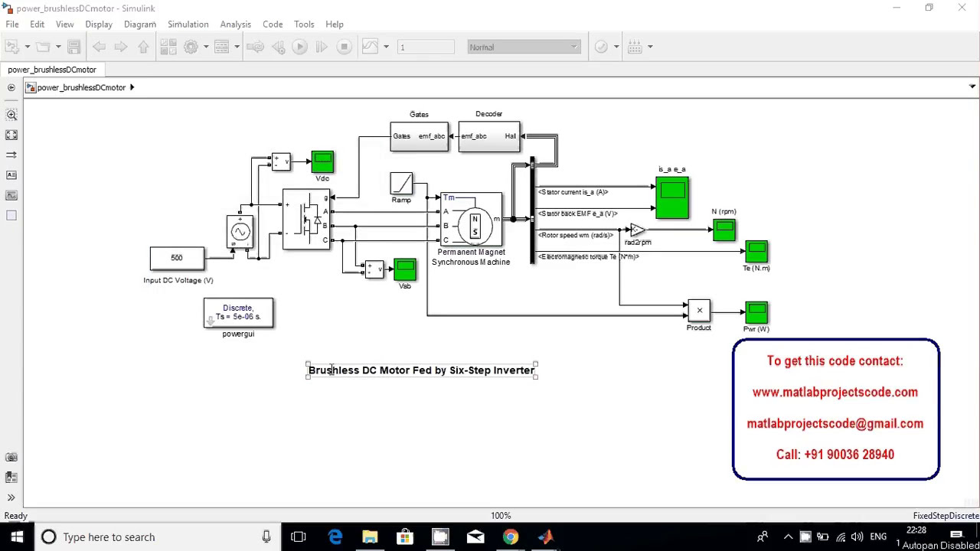Select the powergui Discrete block

tap(238, 313)
